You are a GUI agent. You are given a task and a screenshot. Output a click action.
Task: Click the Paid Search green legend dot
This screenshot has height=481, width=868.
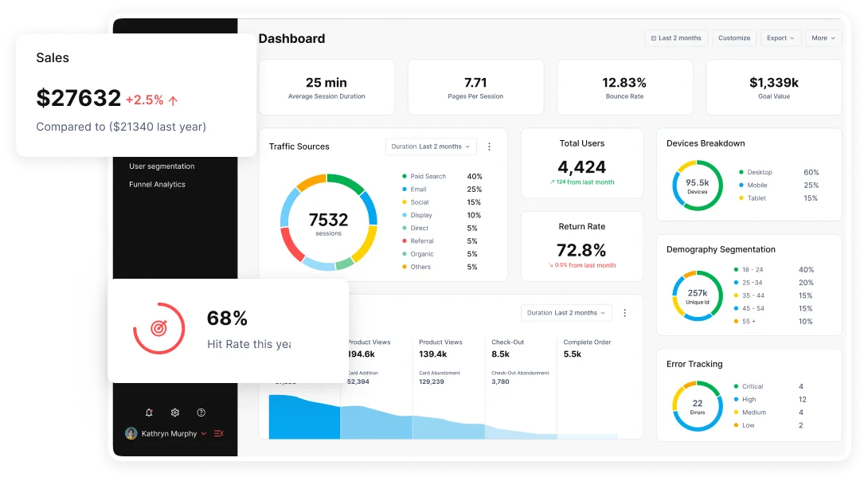(405, 177)
